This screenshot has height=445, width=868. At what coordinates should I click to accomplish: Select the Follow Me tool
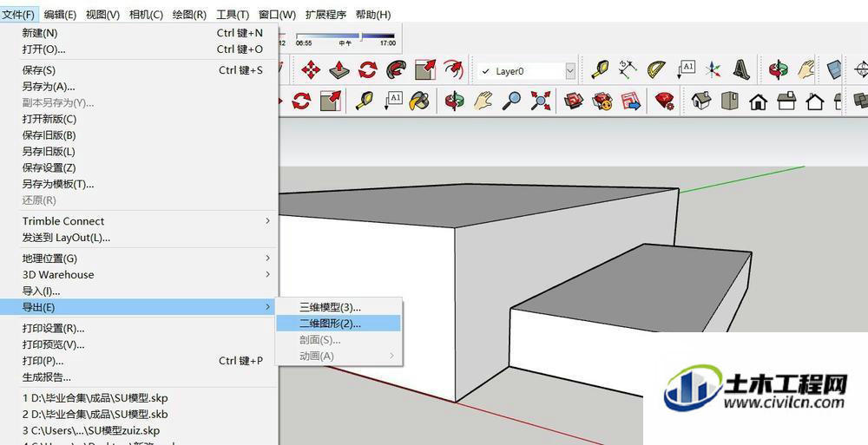pos(397,70)
